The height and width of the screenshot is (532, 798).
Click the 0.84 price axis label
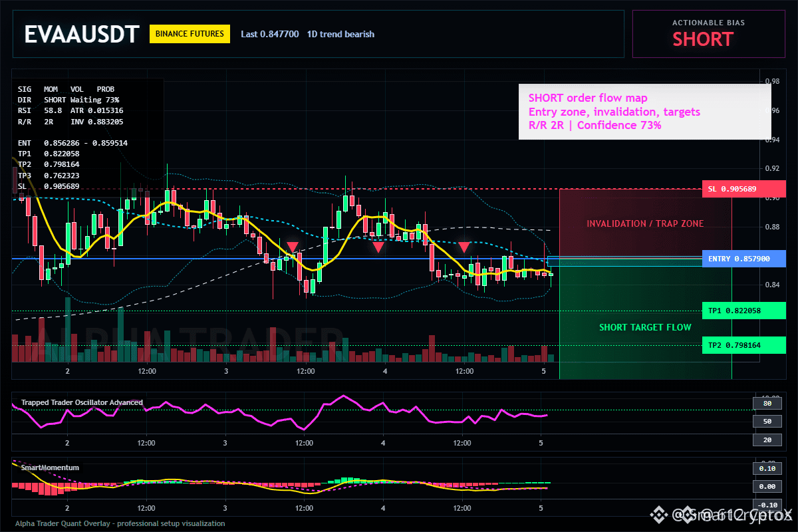point(771,285)
